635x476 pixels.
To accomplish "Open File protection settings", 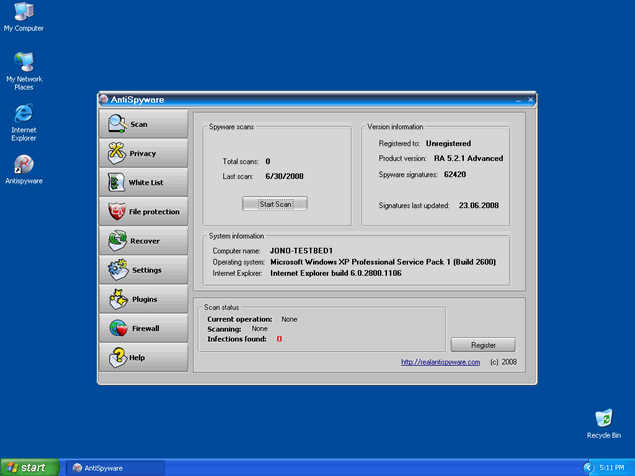I will point(143,212).
